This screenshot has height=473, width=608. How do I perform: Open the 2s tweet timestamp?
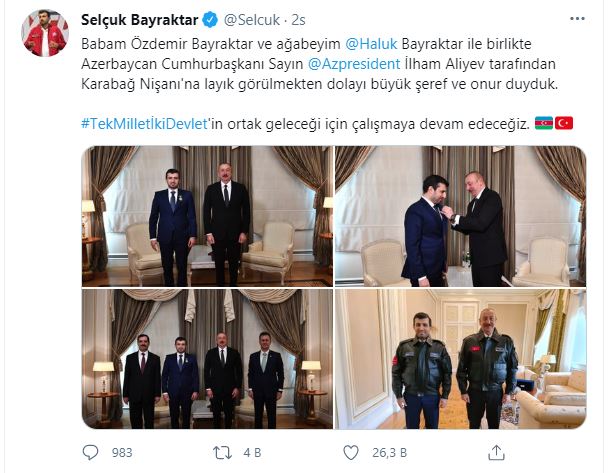[298, 20]
